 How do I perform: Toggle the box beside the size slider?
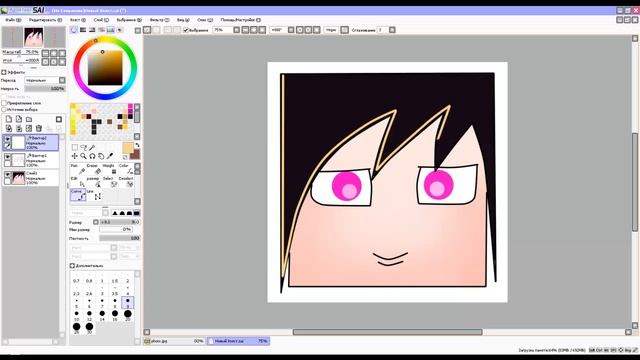(x=96, y=222)
